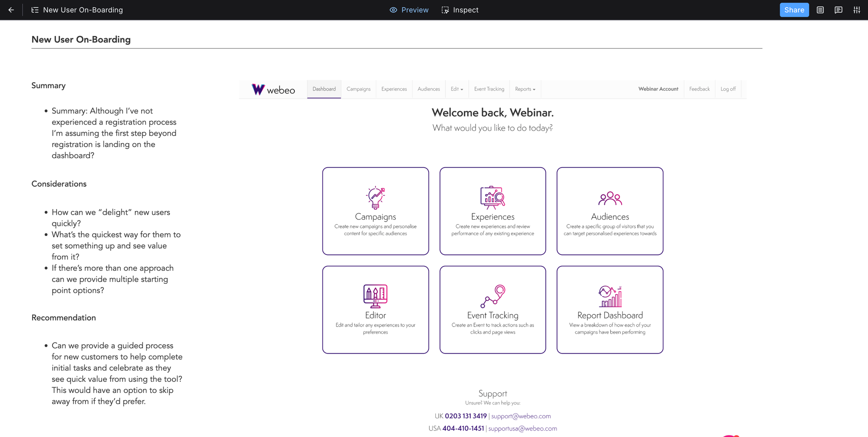The height and width of the screenshot is (437, 868).
Task: Select the Dashboard tab
Action: (324, 89)
